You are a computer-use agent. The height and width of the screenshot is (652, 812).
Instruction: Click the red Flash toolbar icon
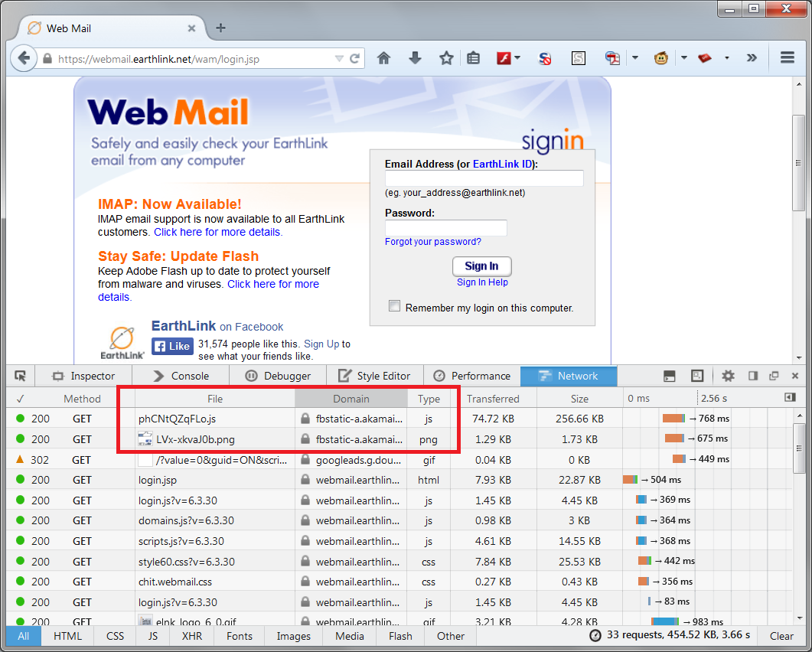[504, 58]
